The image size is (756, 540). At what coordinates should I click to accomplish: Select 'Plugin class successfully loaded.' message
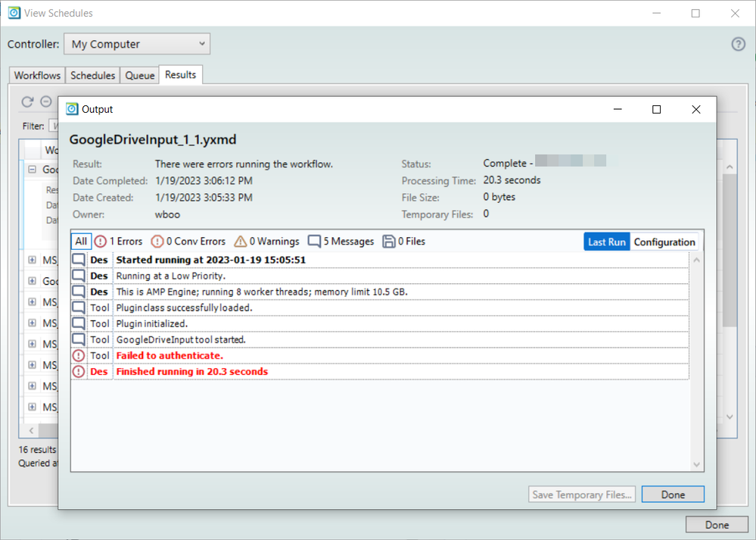click(x=184, y=307)
